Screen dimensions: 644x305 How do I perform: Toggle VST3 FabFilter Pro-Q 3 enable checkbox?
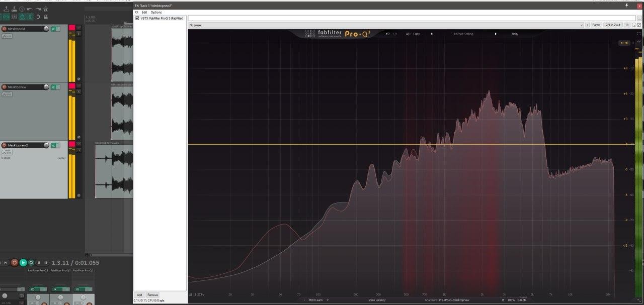click(137, 18)
